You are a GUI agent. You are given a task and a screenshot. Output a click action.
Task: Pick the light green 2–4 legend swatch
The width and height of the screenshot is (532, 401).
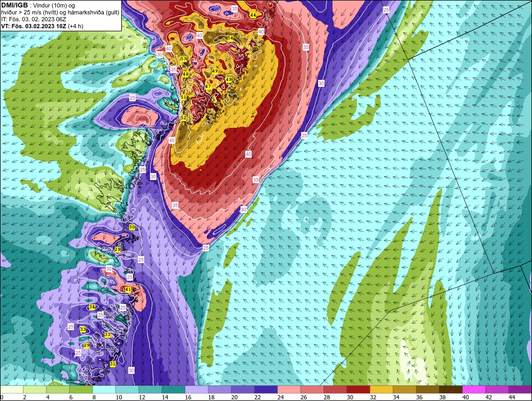(35, 389)
